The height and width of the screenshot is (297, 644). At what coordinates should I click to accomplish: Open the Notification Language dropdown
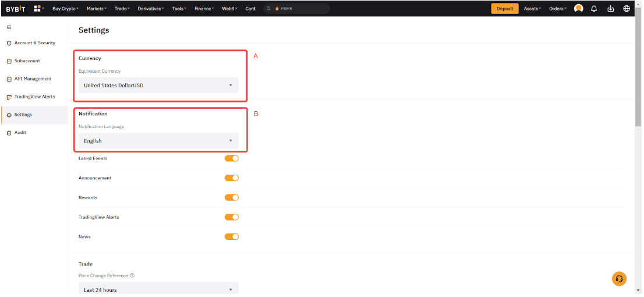[158, 141]
